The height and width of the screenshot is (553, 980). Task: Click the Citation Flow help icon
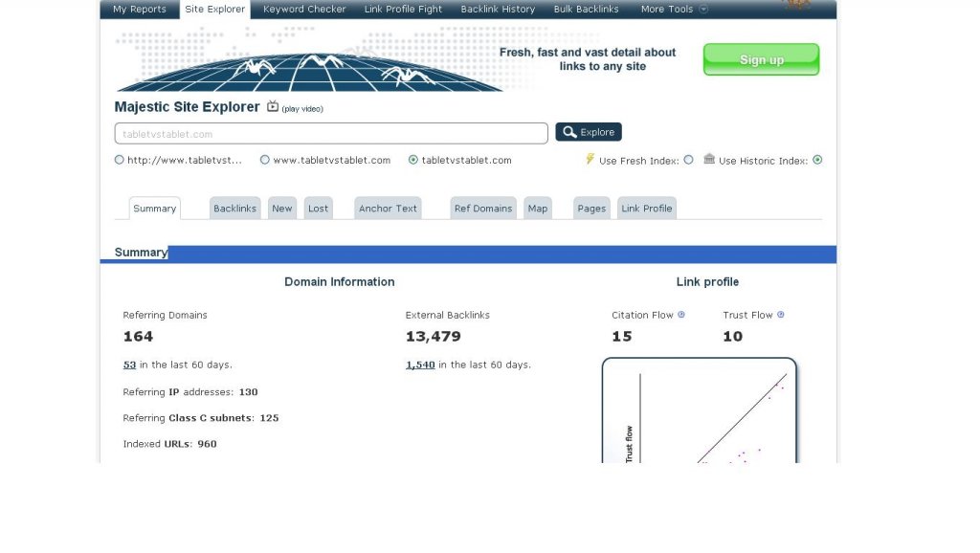681,315
